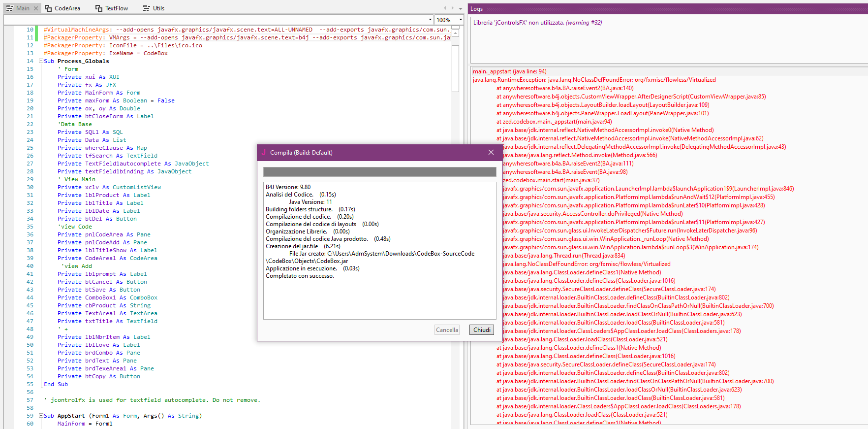Click the jcontrolfx autocomplete comment line
Viewport: 868px width, 429px height.
(152, 400)
